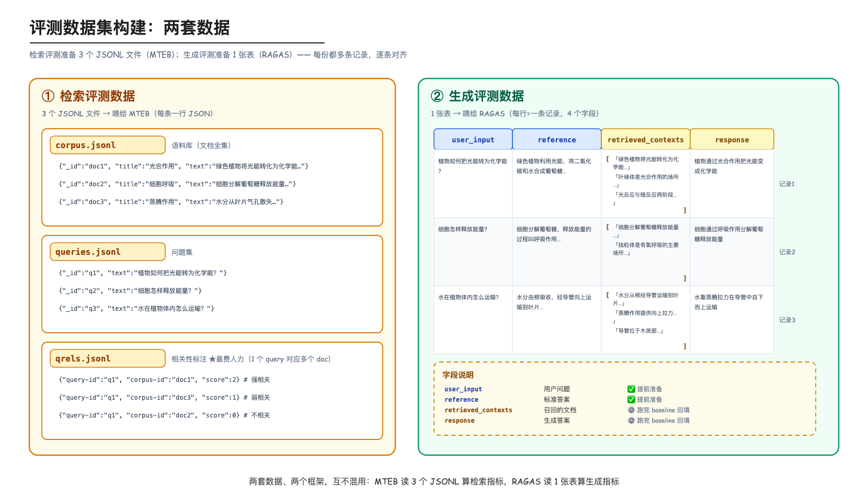Click the qrels line with "score":1 弱相关
This screenshot has height=497, width=868.
[x=164, y=397]
